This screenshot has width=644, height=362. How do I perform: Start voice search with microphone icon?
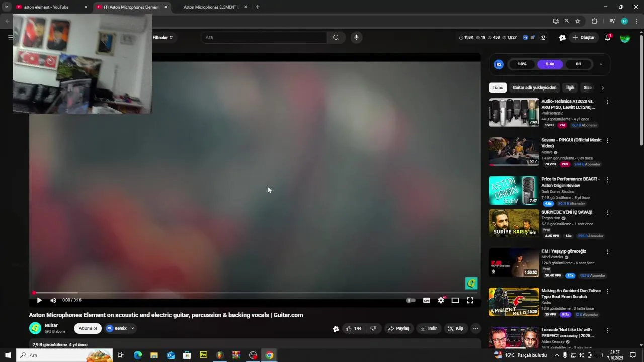point(356,37)
